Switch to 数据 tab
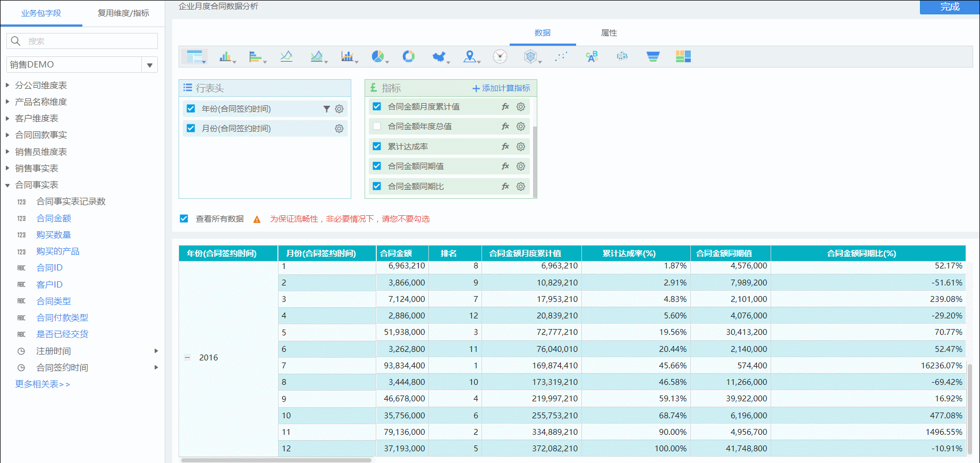This screenshot has height=463, width=980. [x=543, y=33]
